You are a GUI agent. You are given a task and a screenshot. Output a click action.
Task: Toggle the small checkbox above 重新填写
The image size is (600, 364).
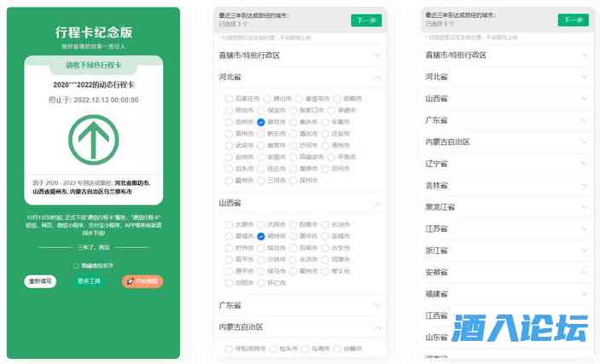point(76,266)
